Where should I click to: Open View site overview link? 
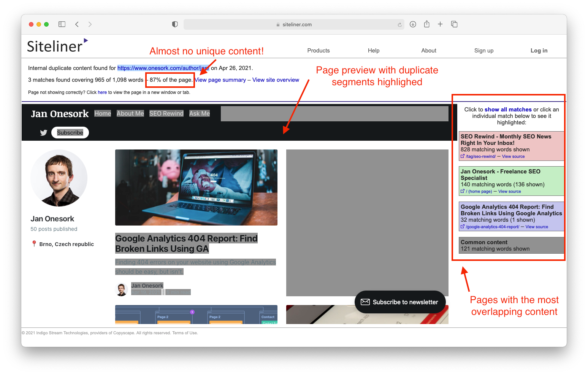[x=276, y=80]
